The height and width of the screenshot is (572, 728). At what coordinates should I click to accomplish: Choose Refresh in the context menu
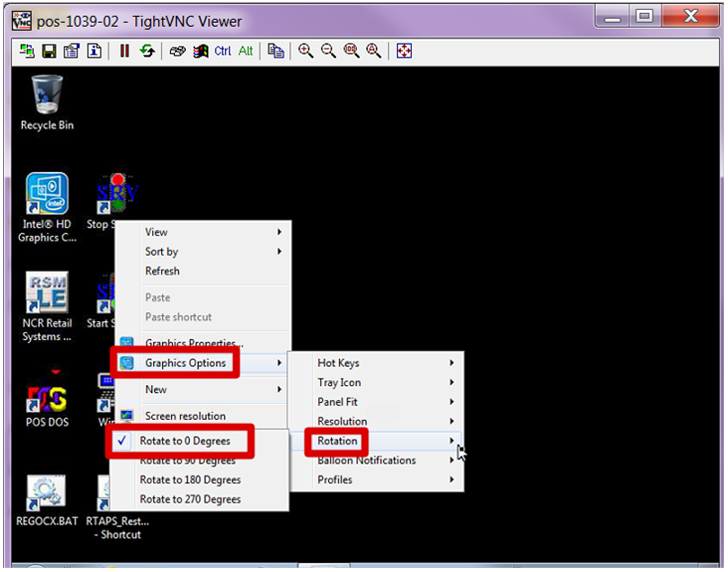(163, 271)
